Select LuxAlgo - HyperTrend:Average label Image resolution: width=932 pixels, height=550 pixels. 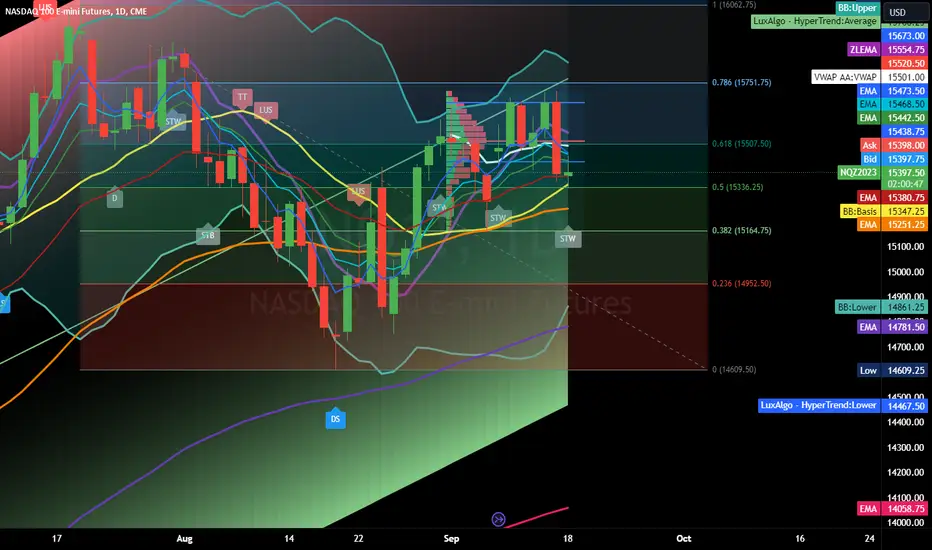click(x=815, y=21)
